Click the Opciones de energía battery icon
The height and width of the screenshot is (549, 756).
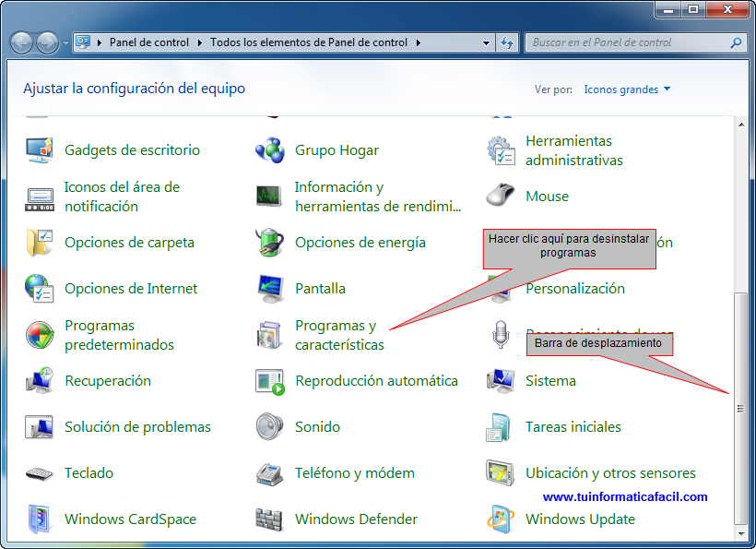point(269,242)
